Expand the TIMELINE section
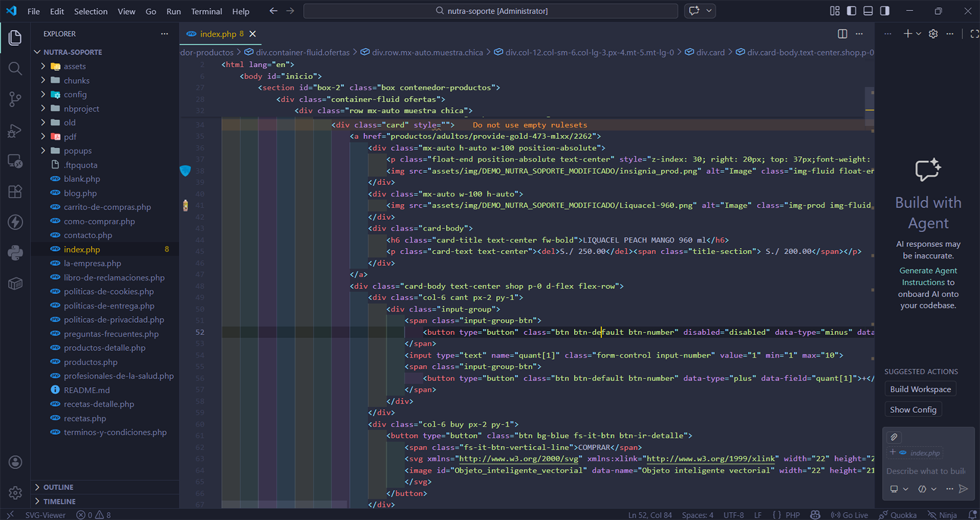 (x=59, y=501)
